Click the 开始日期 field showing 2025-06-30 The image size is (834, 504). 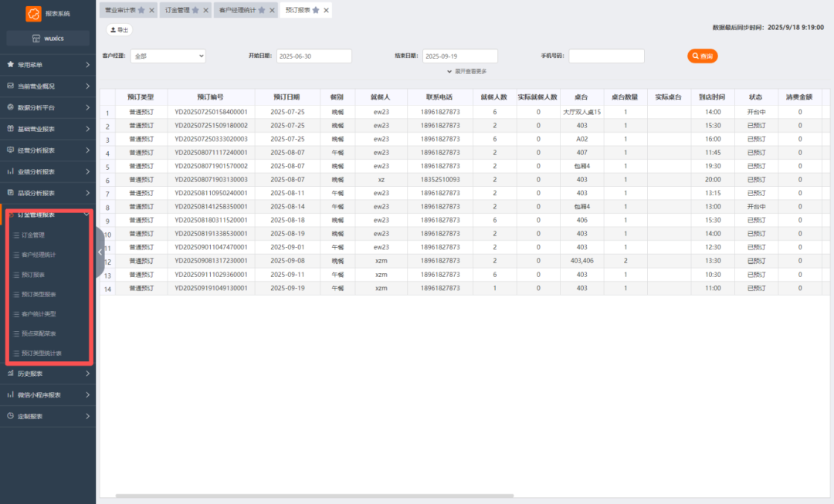[314, 56]
